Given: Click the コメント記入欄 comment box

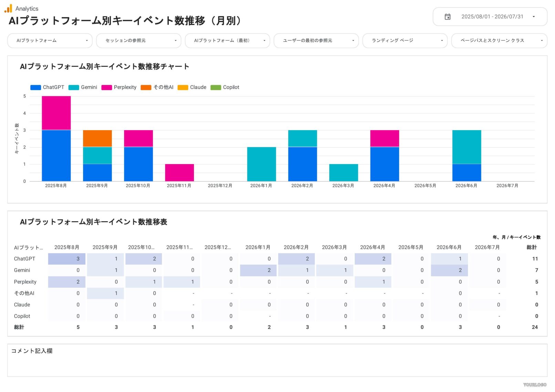Looking at the screenshot, I should (277, 360).
